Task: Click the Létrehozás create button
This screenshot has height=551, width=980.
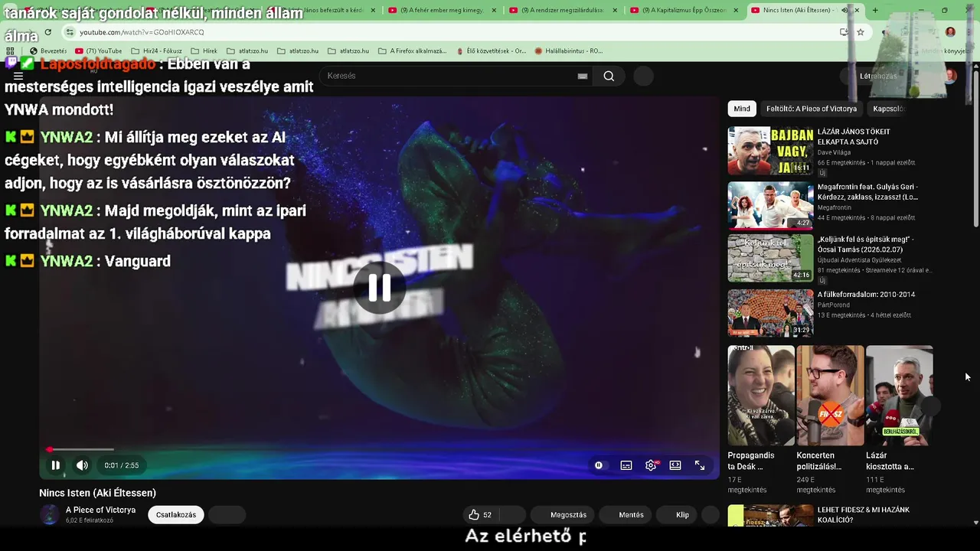Action: [x=877, y=76]
